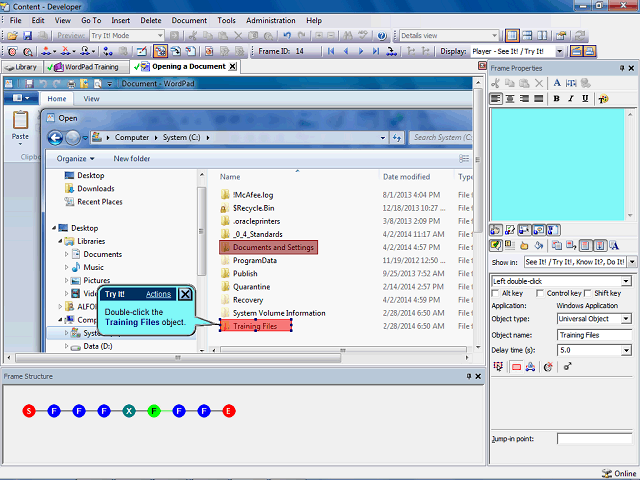Click the cyan bubble text area
The image size is (640, 480).
[558, 164]
